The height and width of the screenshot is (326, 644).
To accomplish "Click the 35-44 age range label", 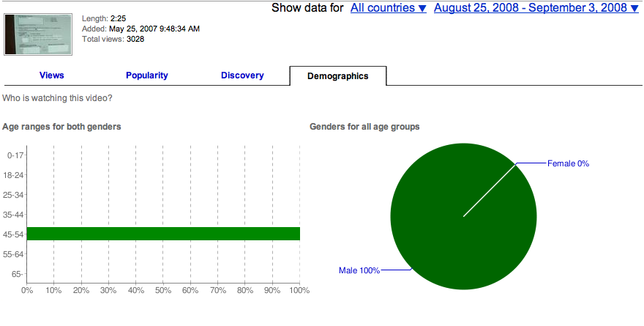I will [15, 215].
